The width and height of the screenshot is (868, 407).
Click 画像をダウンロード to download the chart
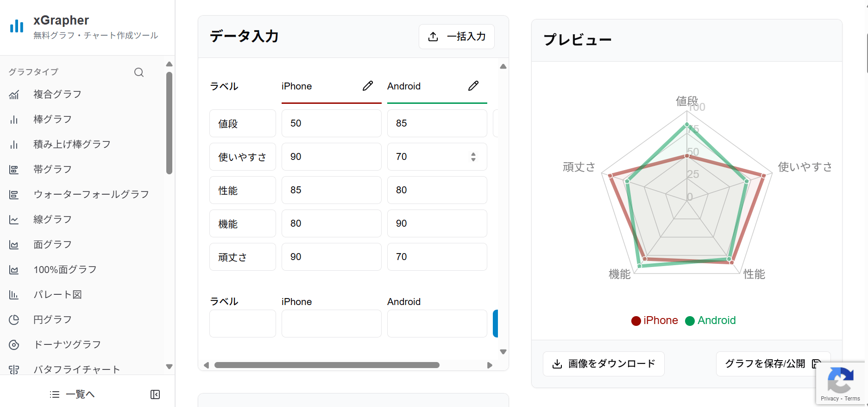click(x=604, y=364)
